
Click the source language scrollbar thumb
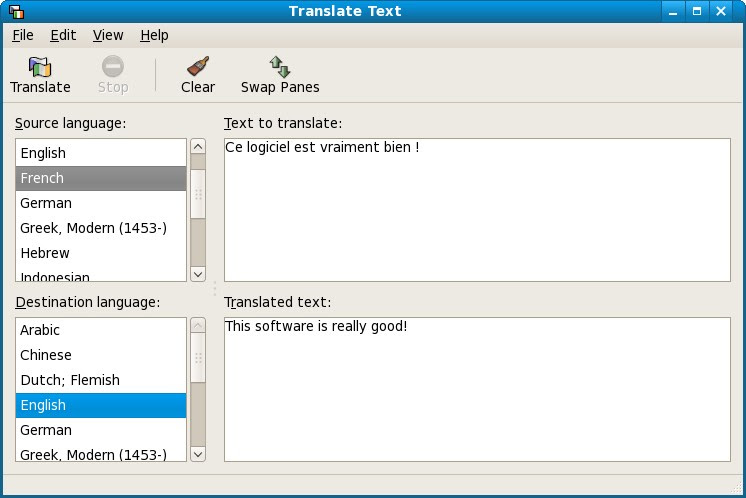[x=198, y=194]
